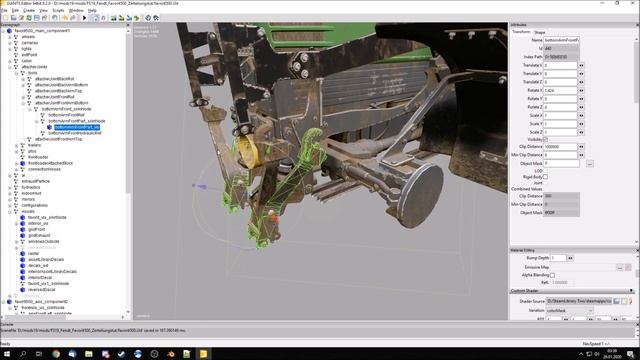
Task: Select the highlighted bottomArmFrontPart_vis tree row
Action: pyautogui.click(x=77, y=127)
